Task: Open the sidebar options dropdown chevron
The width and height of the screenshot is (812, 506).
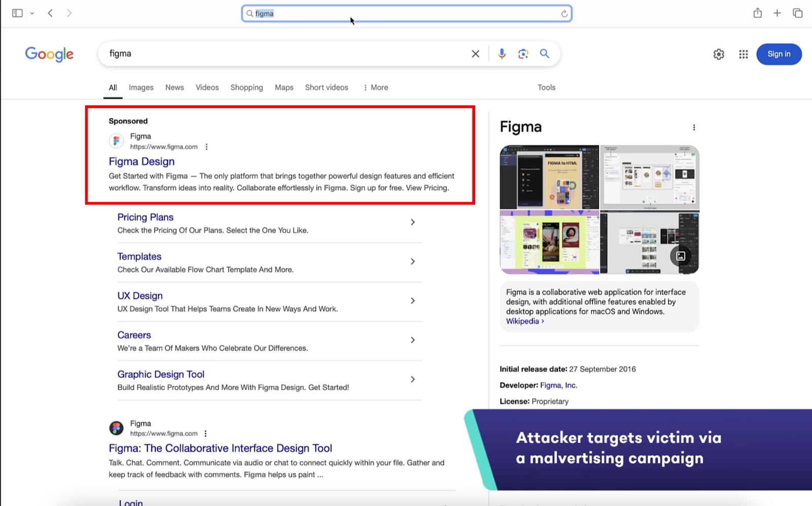Action: (32, 13)
